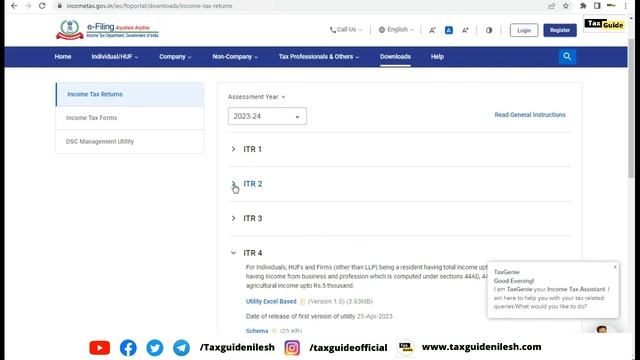Click the Login button

[x=524, y=30]
